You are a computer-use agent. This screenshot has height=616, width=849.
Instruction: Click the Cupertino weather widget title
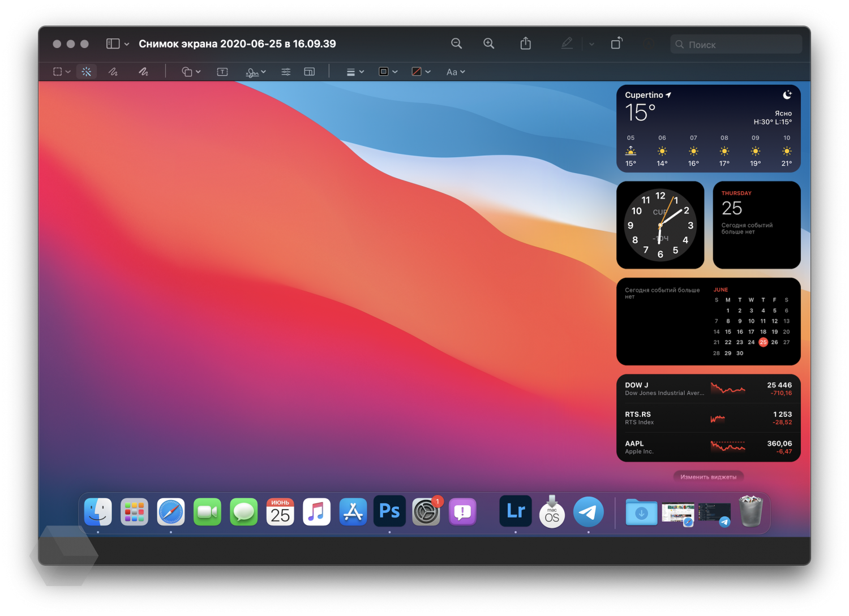click(648, 95)
